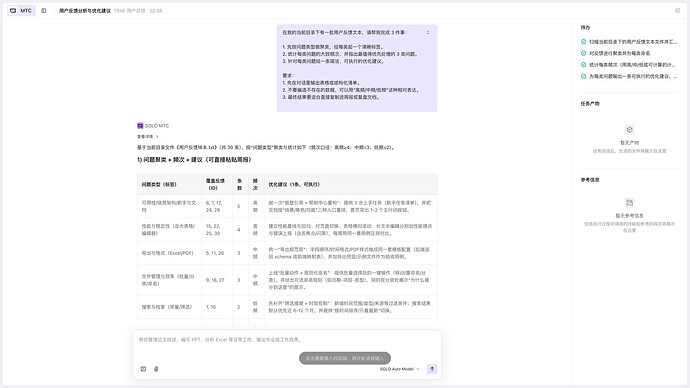Screen dimensions: 690x388
Task: Click the empty artifacts box icon
Action: pyautogui.click(x=629, y=130)
